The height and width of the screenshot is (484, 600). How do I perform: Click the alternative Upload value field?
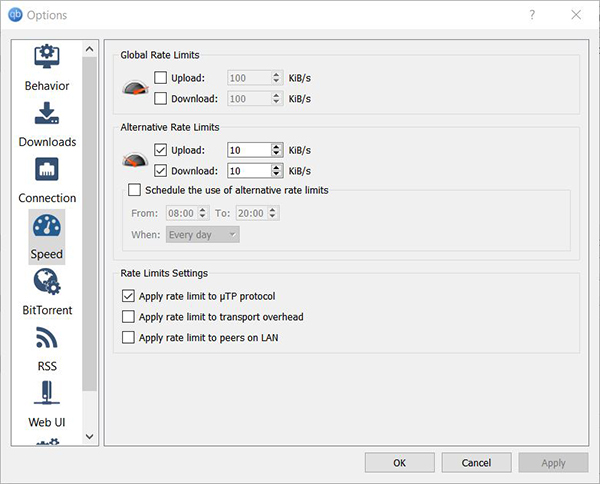(249, 150)
